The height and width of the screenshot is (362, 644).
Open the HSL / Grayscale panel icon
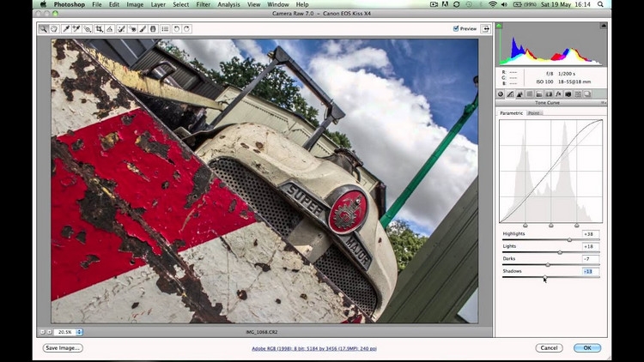[x=530, y=94]
